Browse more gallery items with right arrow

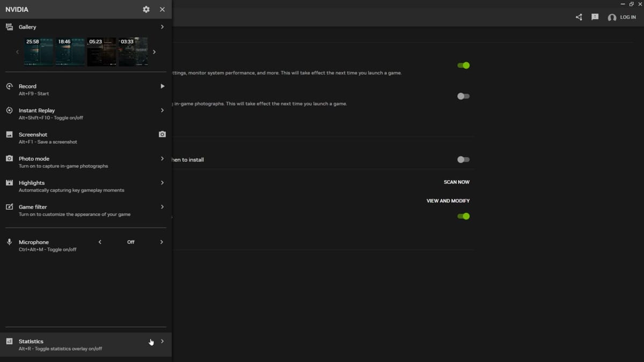(154, 51)
